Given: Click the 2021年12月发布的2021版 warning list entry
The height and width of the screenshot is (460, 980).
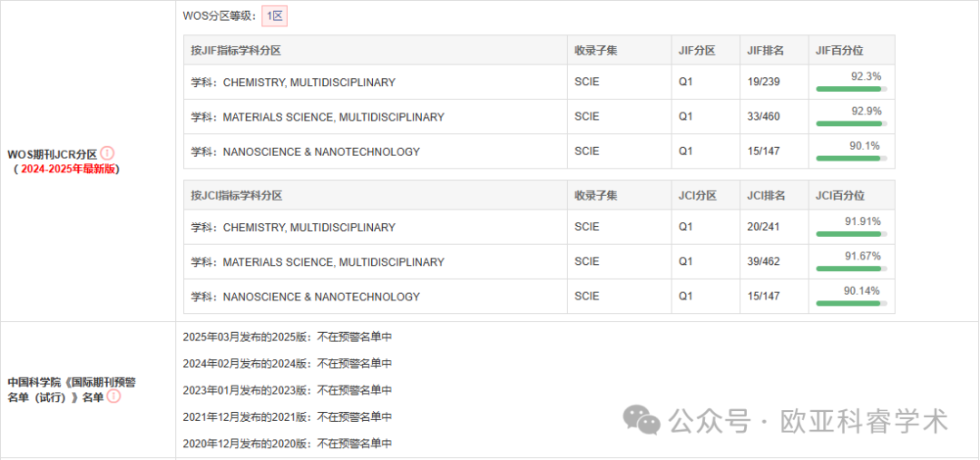Looking at the screenshot, I should (288, 416).
